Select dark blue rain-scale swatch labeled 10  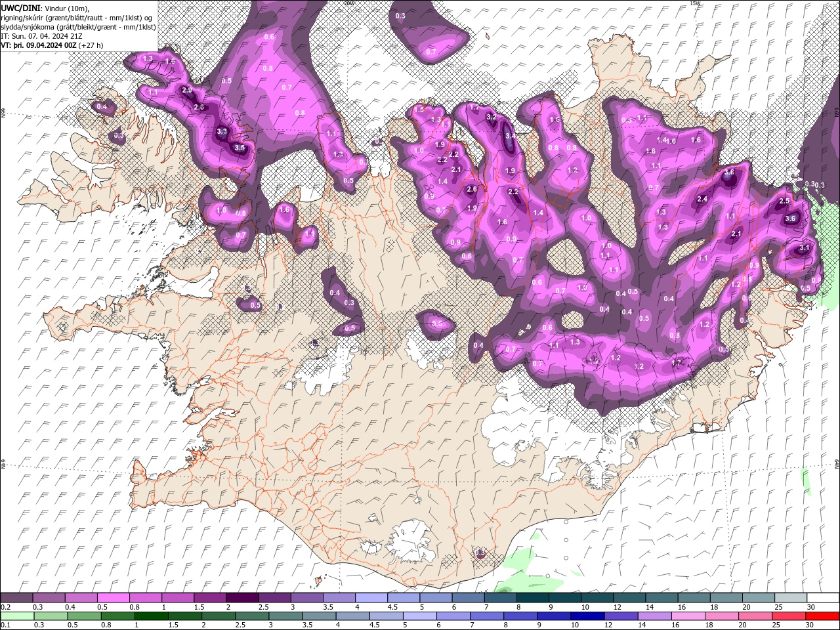[587, 616]
